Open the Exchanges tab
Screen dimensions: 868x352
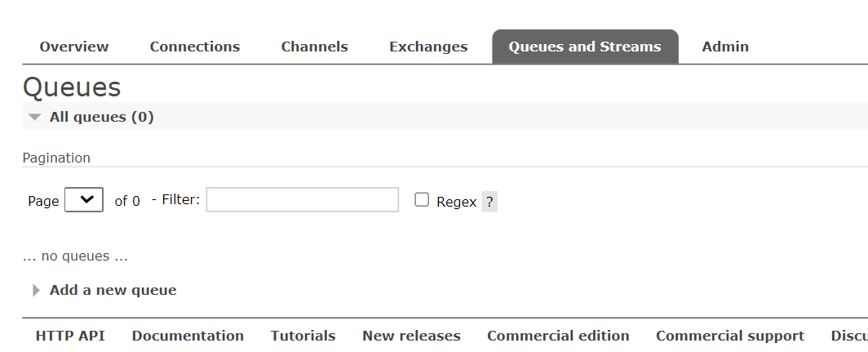[428, 47]
